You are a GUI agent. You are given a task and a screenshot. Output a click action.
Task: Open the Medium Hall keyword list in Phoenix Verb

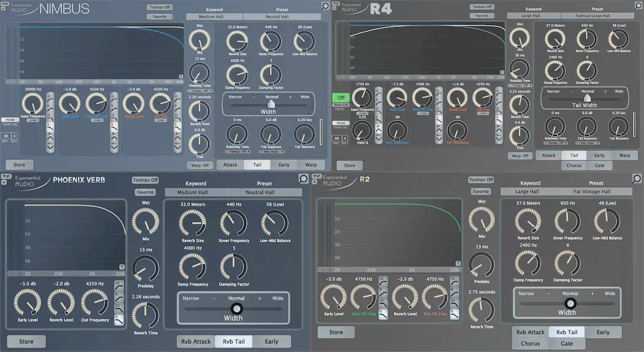click(x=196, y=192)
